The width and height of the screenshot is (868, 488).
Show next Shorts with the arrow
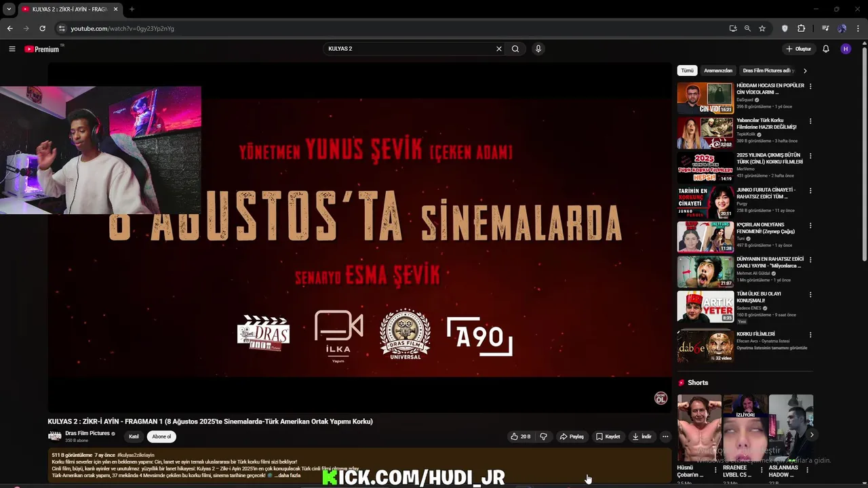point(812,435)
